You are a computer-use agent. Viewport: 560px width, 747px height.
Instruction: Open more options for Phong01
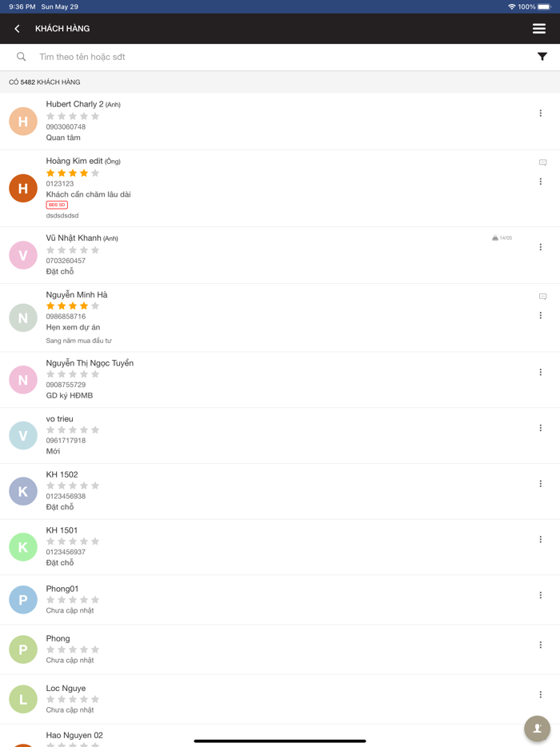coord(541,595)
